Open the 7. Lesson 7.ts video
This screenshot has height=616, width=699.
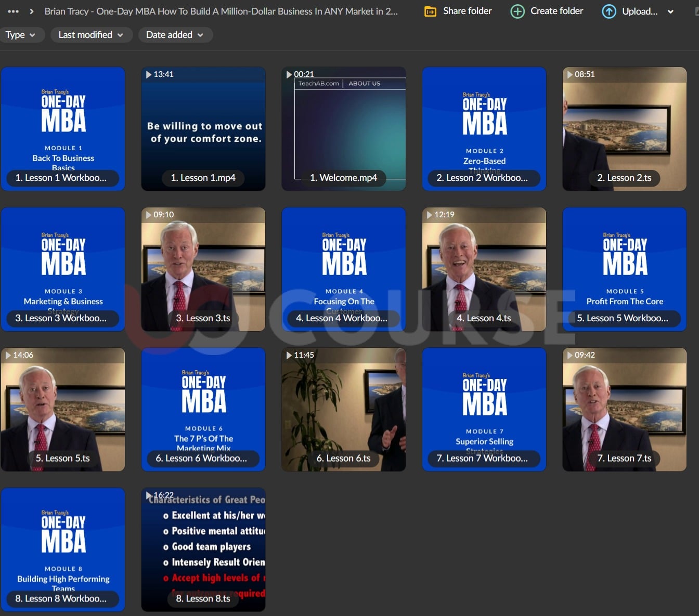624,409
